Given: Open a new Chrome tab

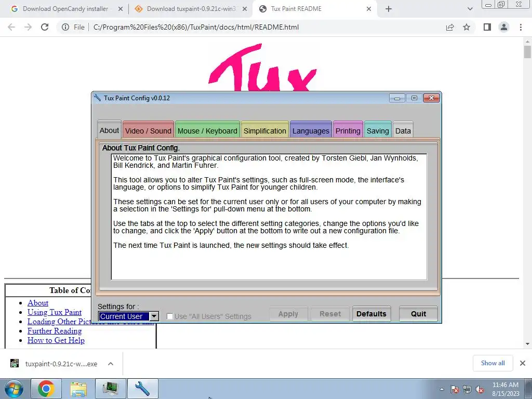Looking at the screenshot, I should tap(389, 9).
